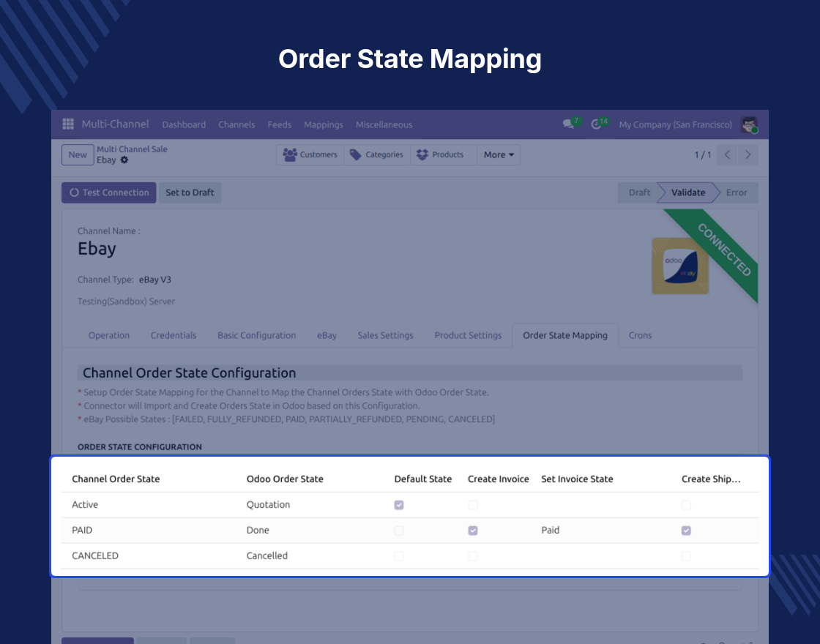Click the Test Connection button

[109, 192]
